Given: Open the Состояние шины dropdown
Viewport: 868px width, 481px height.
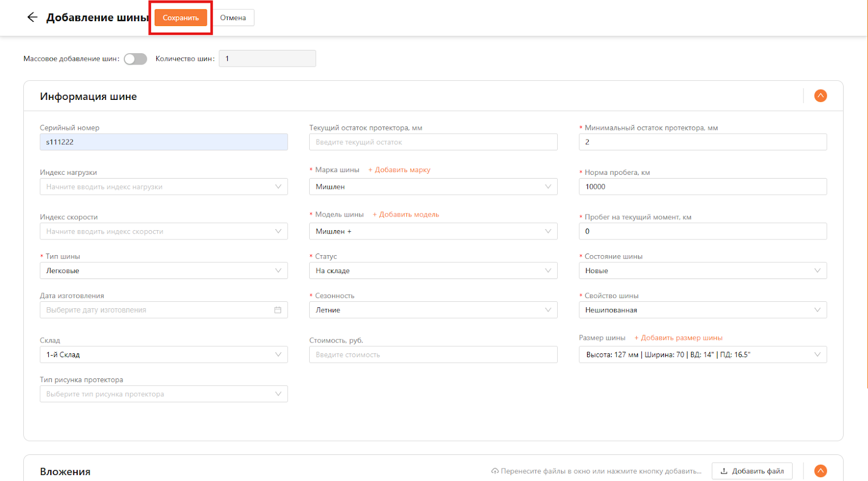Looking at the screenshot, I should tap(703, 271).
